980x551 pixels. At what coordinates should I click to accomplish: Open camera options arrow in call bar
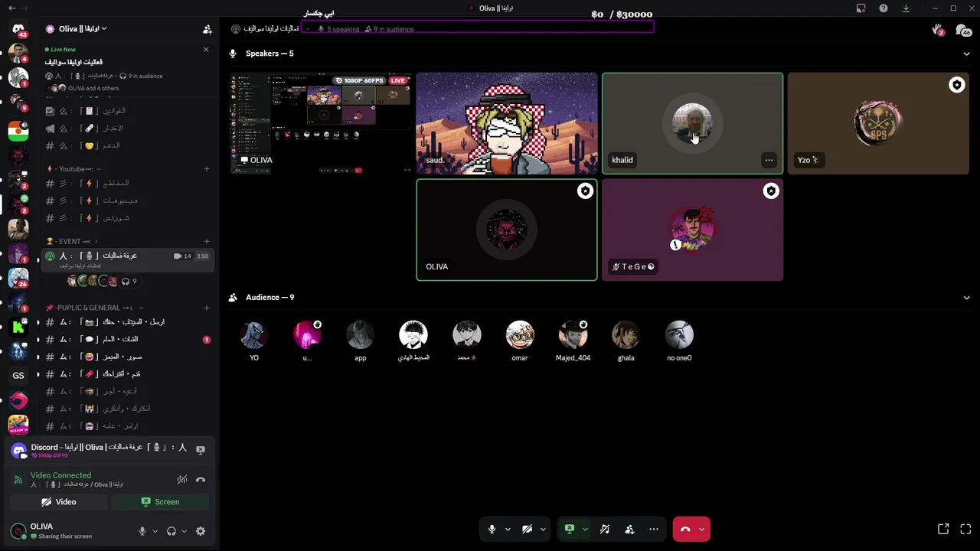(543, 529)
